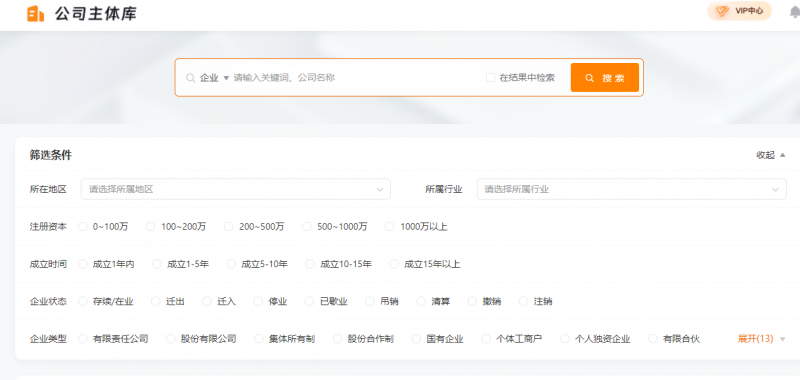Screen dimensions: 800x380
Task: Filter by company type 股份有限公司
Action: tap(171, 339)
